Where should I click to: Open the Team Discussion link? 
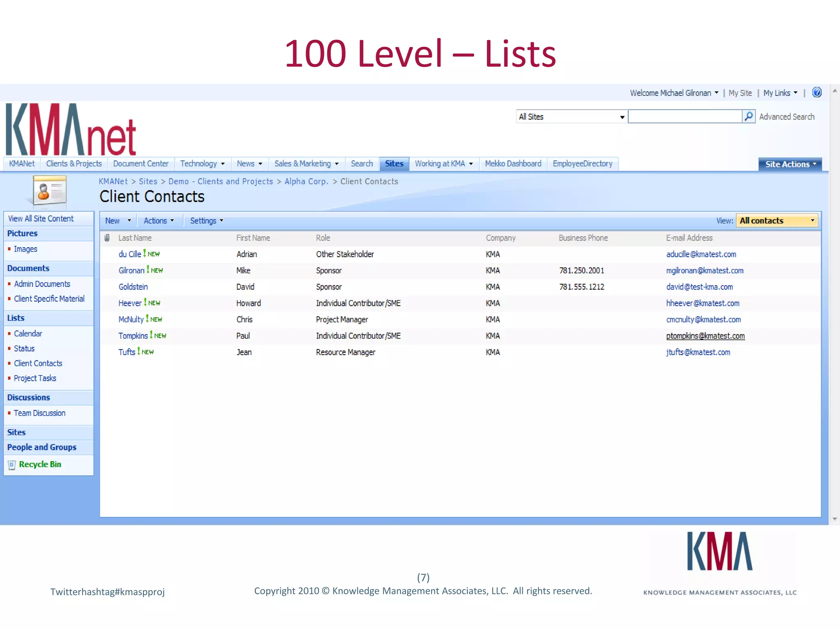point(39,413)
